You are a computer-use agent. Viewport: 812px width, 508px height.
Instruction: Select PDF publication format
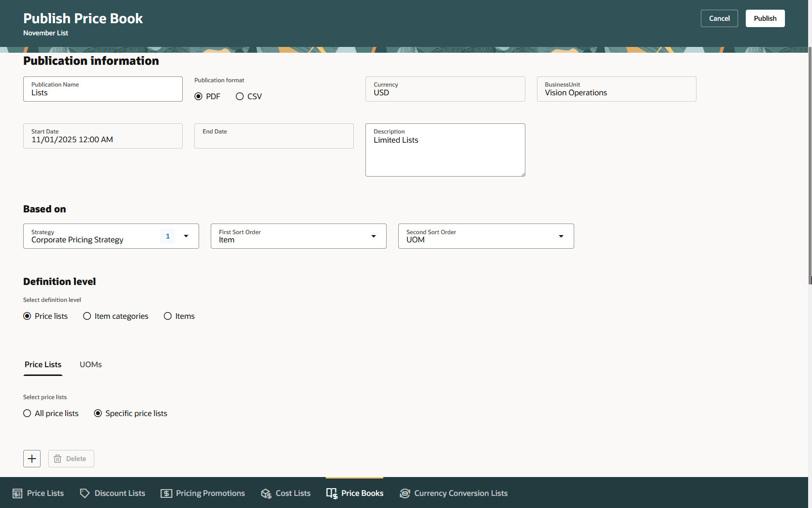click(x=198, y=96)
